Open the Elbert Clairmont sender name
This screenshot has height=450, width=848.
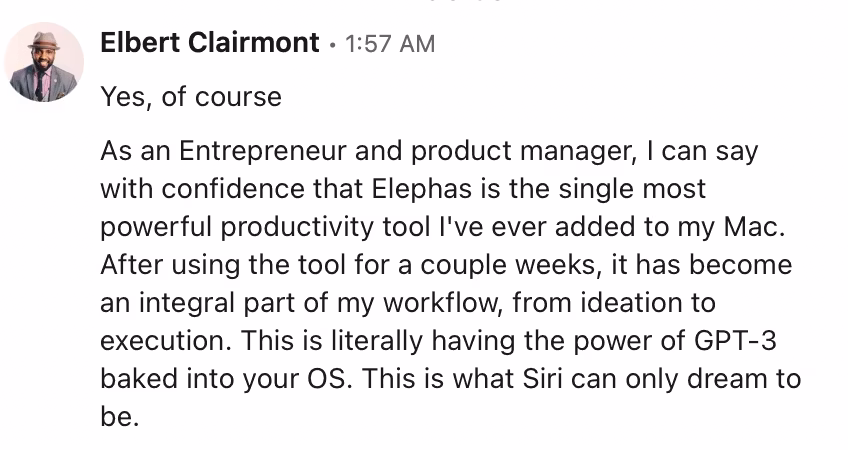point(210,43)
